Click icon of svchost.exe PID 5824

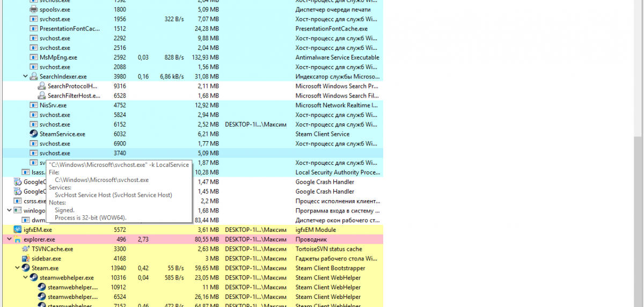pyautogui.click(x=34, y=115)
